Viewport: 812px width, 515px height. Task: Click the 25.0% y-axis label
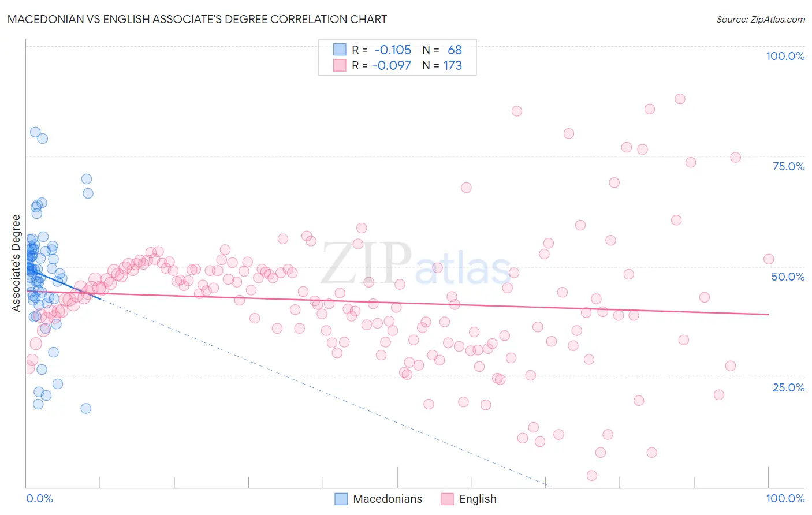pyautogui.click(x=788, y=387)
